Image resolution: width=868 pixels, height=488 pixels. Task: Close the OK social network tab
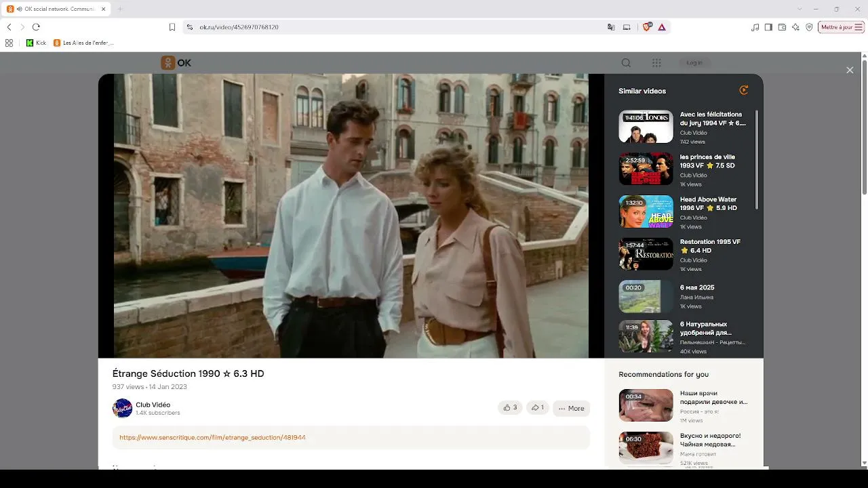click(103, 9)
